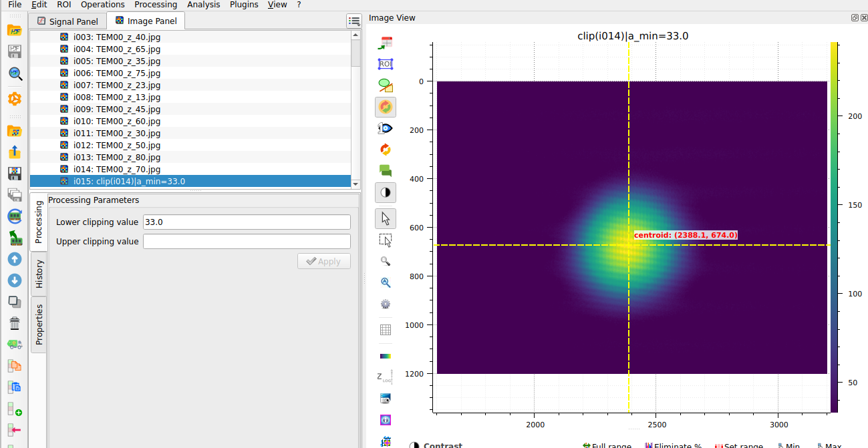Click the blue autoscale magnifier icon
868x448 pixels.
pyautogui.click(x=386, y=282)
